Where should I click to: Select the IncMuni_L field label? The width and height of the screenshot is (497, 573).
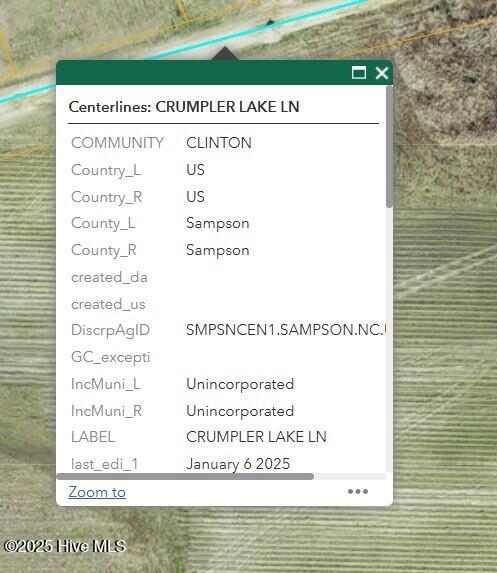click(106, 384)
